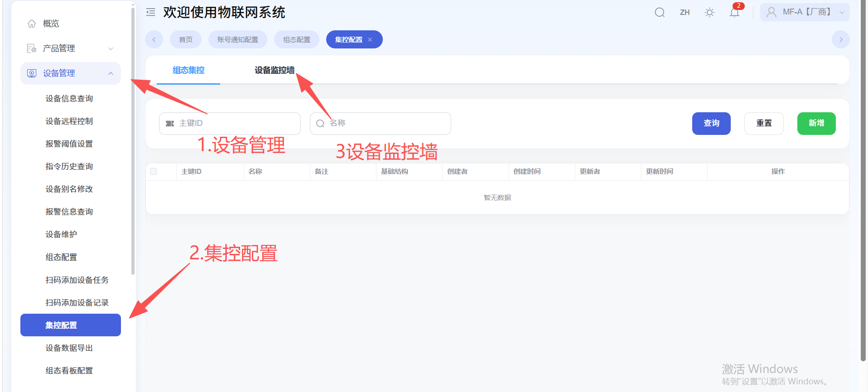Image resolution: width=868 pixels, height=392 pixels.
Task: Open 扫码添加设备记录 in the sidebar
Action: pos(71,302)
